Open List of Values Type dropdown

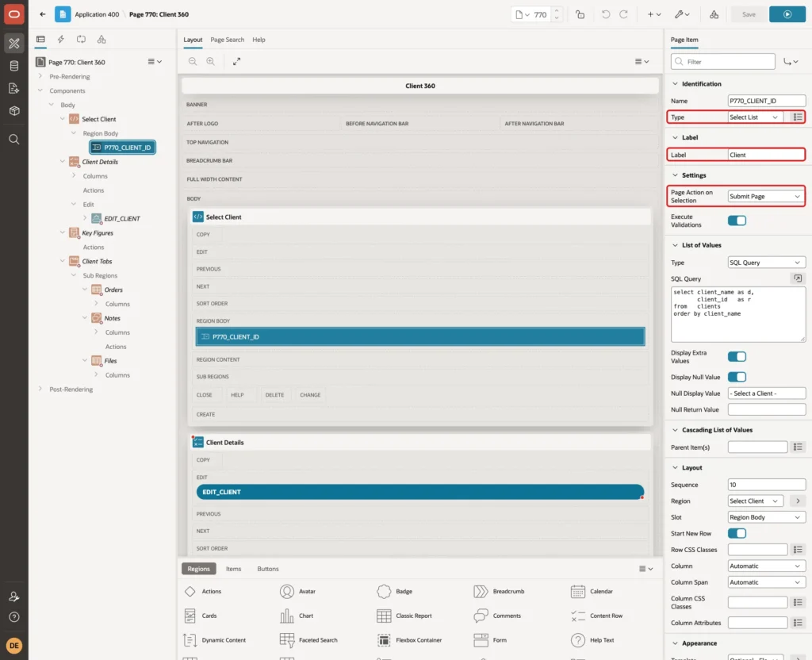[x=766, y=262]
